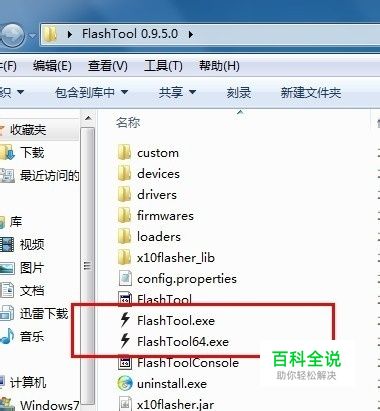Select the uninstall.exe file name
Viewport: 380px width, 411px height.
click(x=172, y=384)
